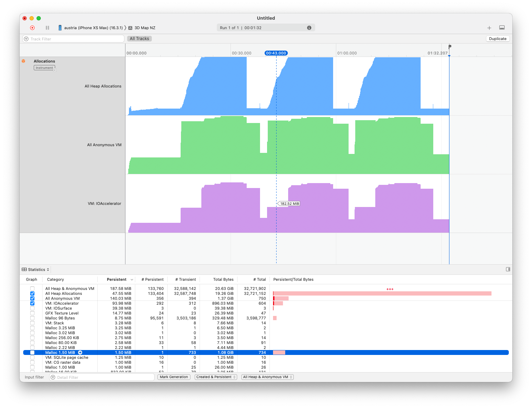The image size is (532, 408).
Task: Click the 01:00.000 timeline ruler label
Action: pos(347,53)
